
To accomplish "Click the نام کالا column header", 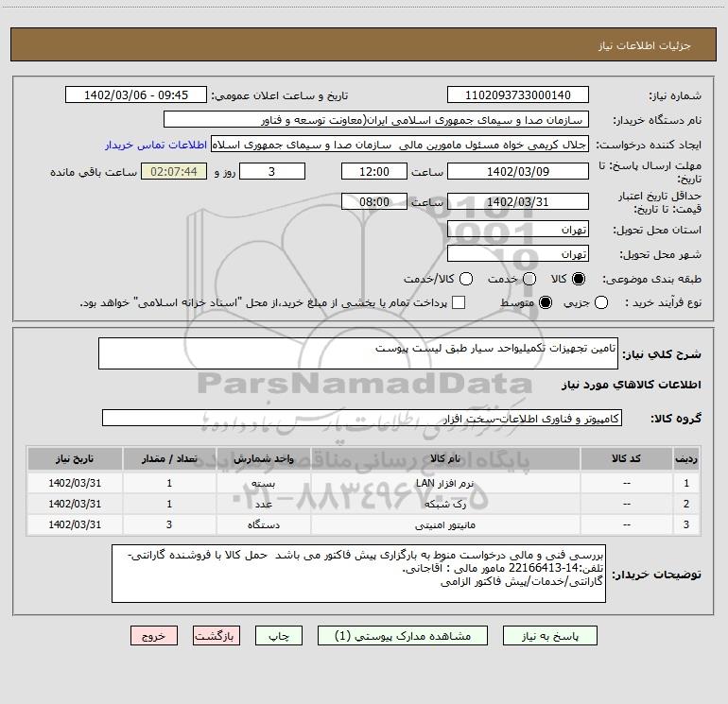I will click(x=445, y=458).
